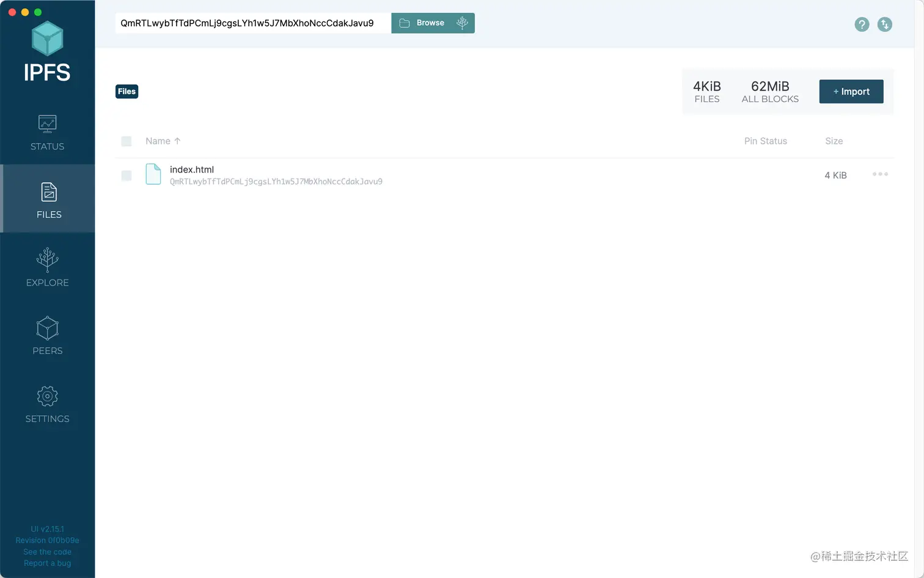Click the Import button

click(851, 92)
